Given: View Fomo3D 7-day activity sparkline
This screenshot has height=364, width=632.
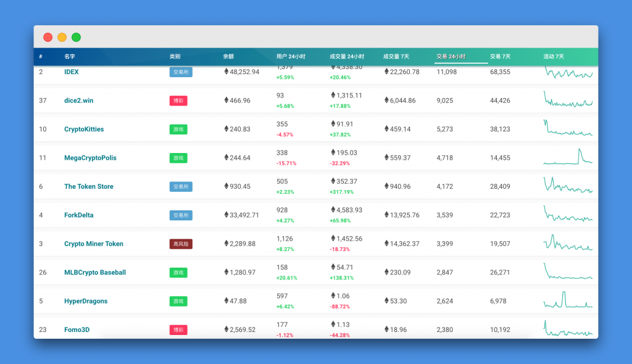Looking at the screenshot, I should click(x=568, y=328).
